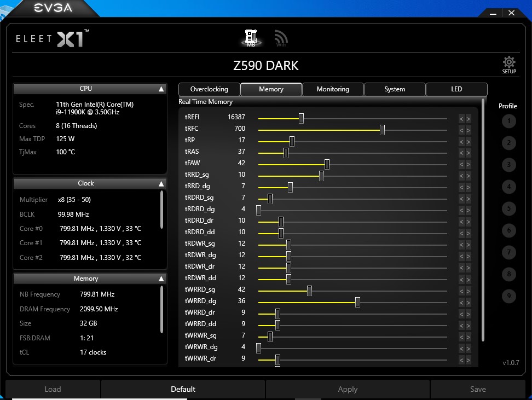The image size is (532, 400).
Task: Activate Profile 6
Action: 508,230
